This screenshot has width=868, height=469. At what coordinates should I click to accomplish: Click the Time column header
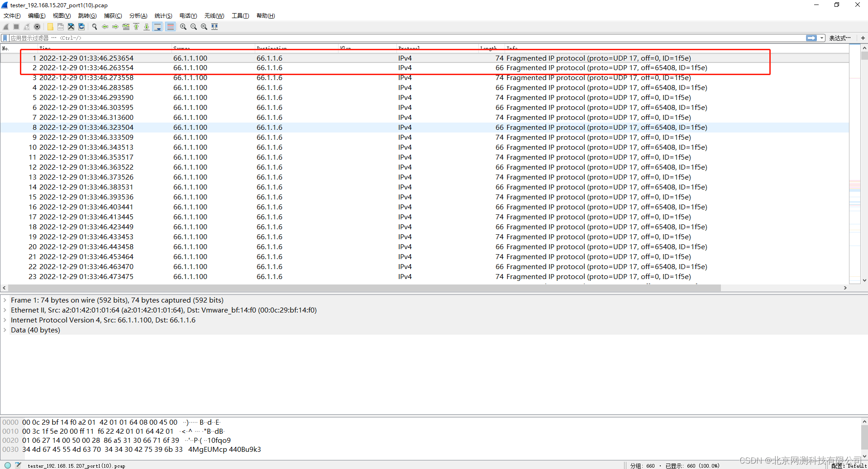(104, 48)
